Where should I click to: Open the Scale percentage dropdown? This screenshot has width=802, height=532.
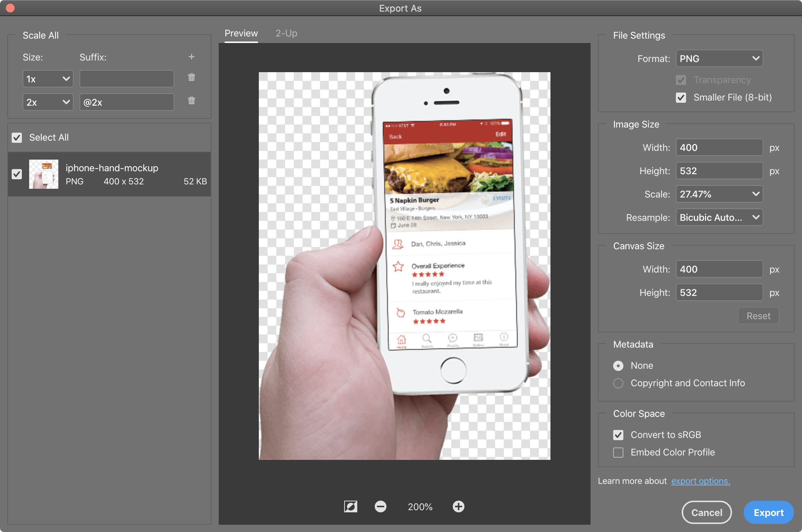pyautogui.click(x=719, y=194)
